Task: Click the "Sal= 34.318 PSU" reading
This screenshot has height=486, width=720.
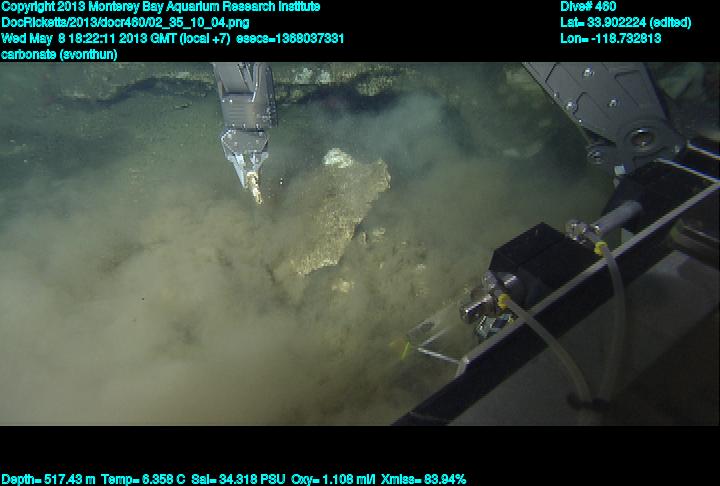Action: (238, 480)
